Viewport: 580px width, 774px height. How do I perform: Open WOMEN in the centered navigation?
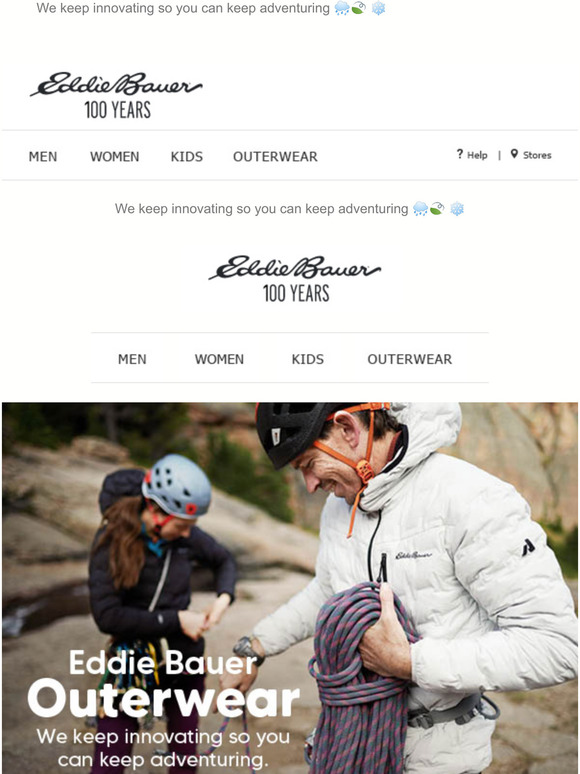coord(219,359)
